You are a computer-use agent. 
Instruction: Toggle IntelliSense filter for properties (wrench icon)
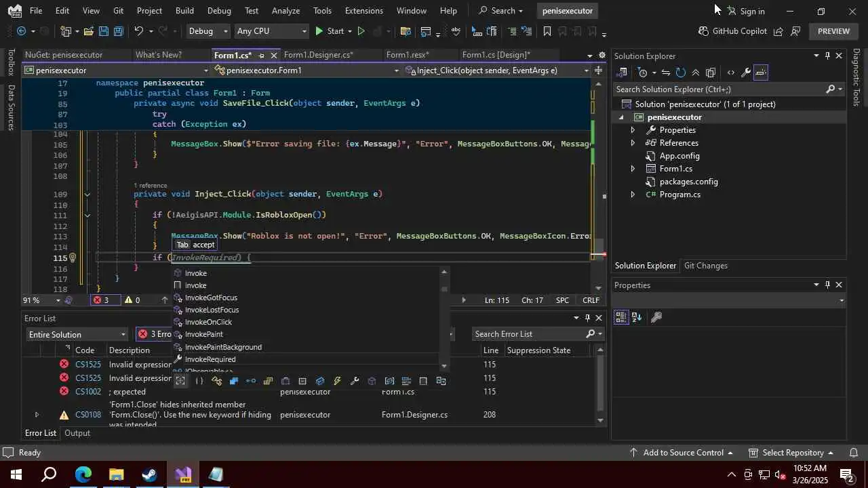pyautogui.click(x=354, y=381)
